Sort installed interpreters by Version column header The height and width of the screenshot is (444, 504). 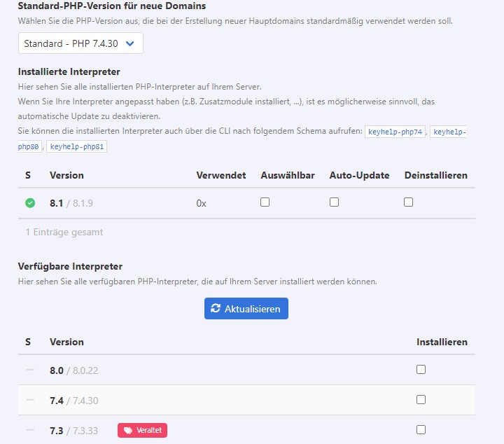point(66,175)
